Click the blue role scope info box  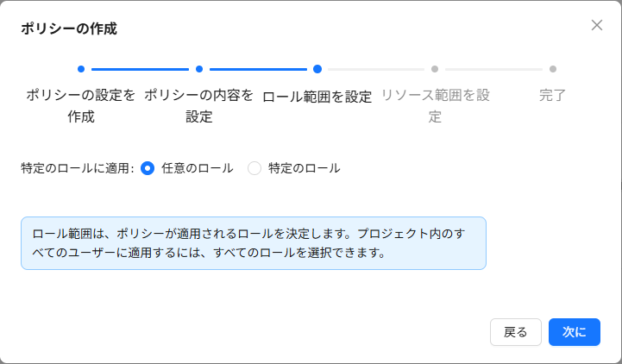click(254, 243)
